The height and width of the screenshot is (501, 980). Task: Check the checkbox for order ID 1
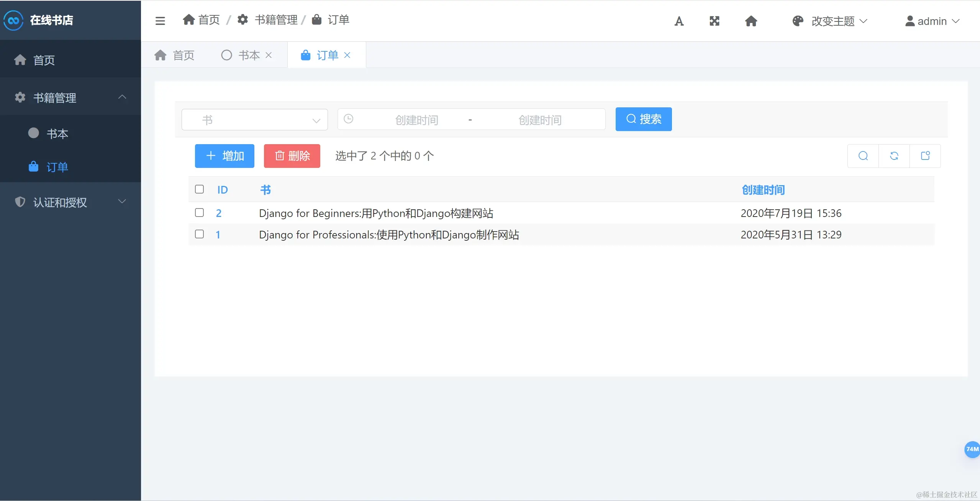click(x=199, y=234)
